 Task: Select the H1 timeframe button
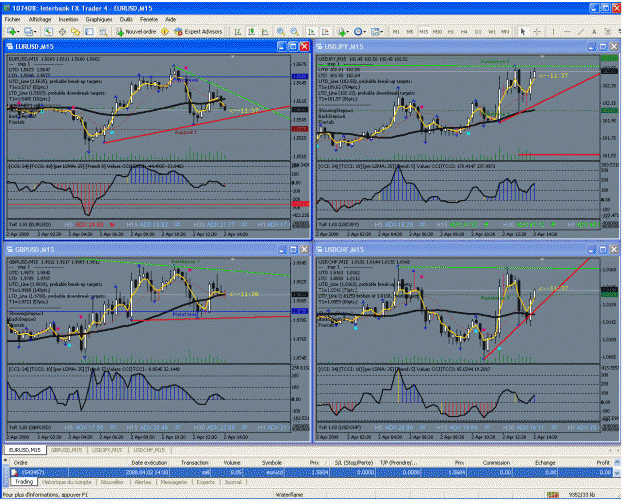[x=451, y=31]
